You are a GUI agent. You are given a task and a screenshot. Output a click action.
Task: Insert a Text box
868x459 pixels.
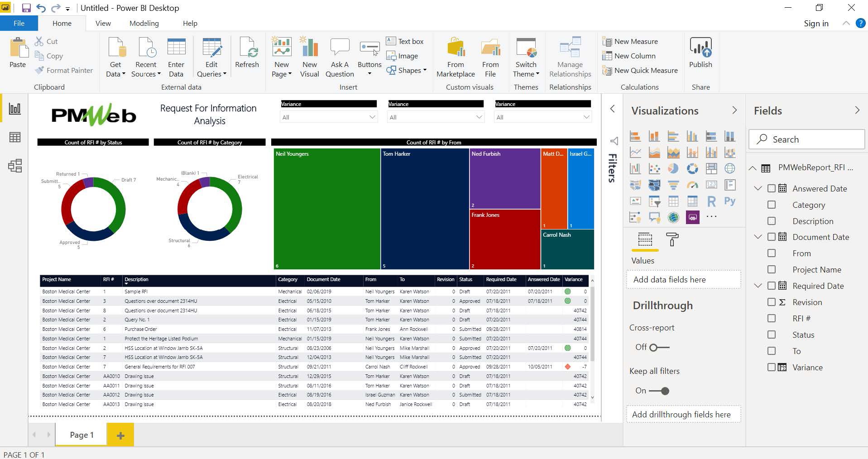pyautogui.click(x=405, y=41)
